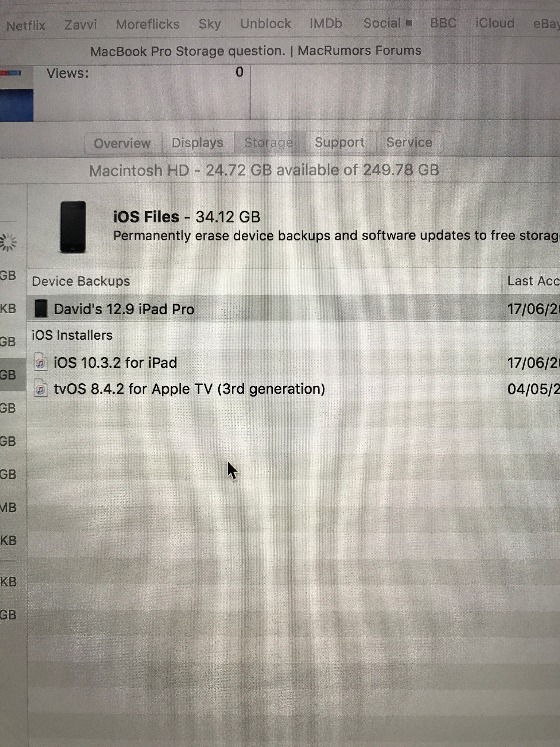Switch to the Service tab
This screenshot has width=560, height=747.
(x=409, y=142)
